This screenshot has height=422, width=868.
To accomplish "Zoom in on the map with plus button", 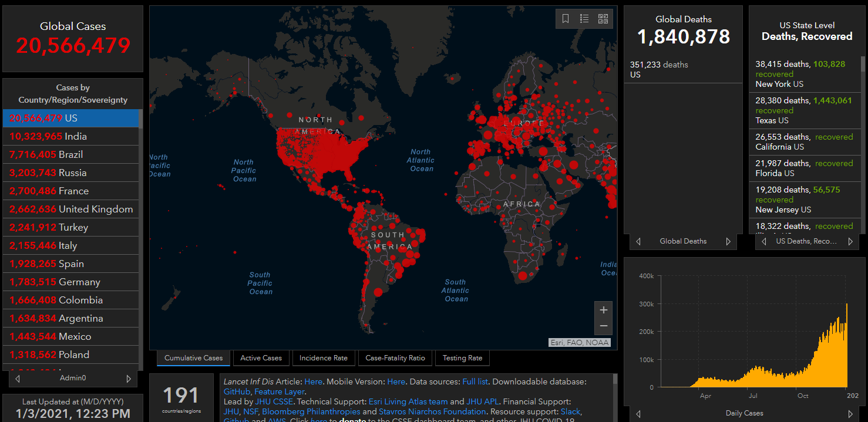I will pyautogui.click(x=603, y=310).
